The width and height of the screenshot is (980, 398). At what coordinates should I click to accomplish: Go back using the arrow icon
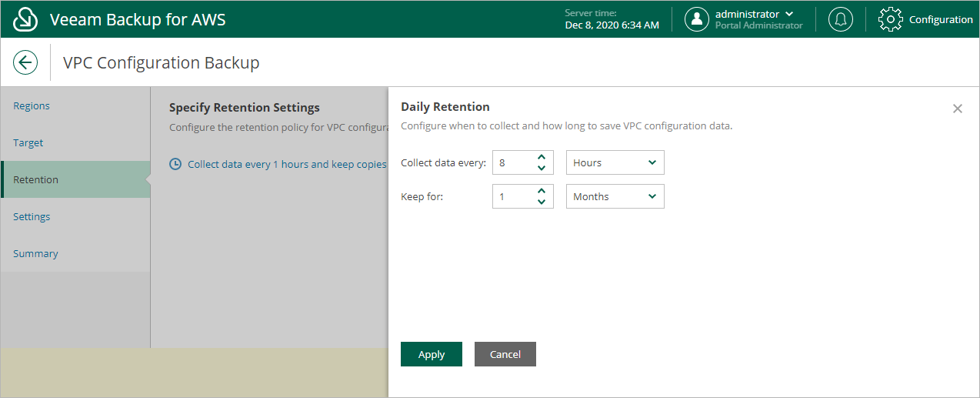(x=25, y=62)
